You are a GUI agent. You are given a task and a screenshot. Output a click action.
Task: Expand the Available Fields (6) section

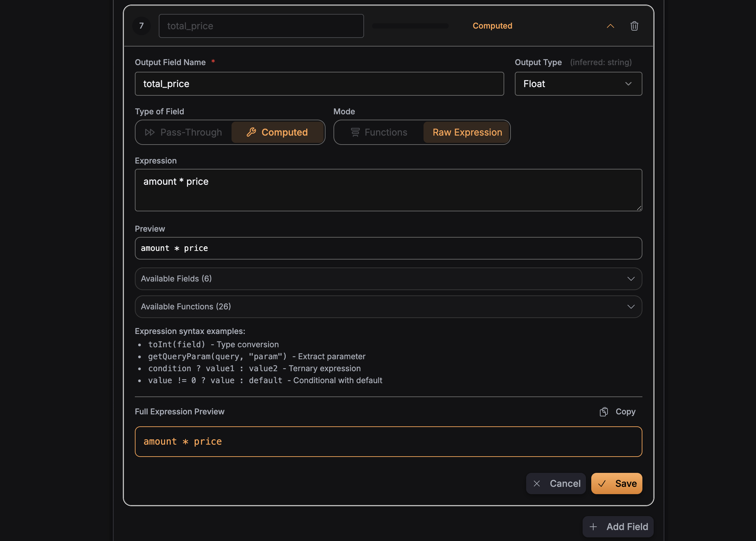click(388, 279)
